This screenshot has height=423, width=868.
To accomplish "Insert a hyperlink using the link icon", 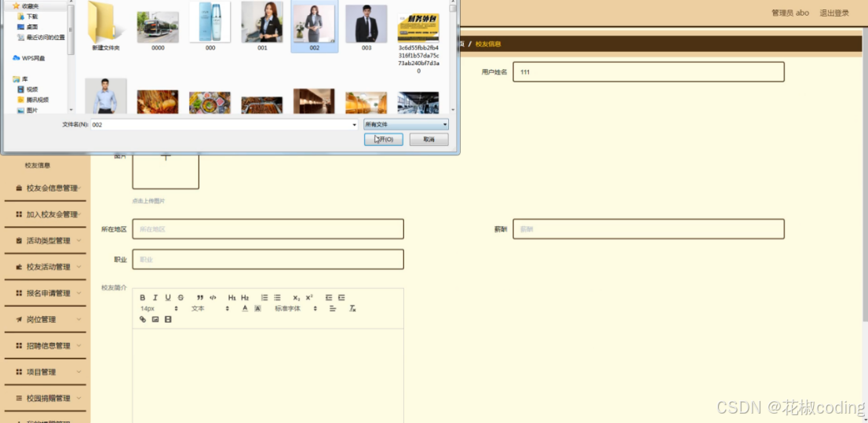I will tap(142, 319).
